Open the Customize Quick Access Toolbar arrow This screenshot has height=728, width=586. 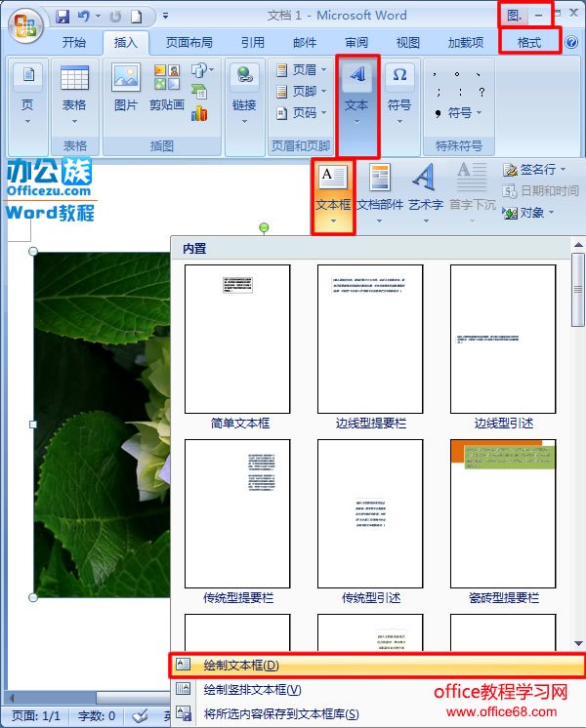[165, 17]
